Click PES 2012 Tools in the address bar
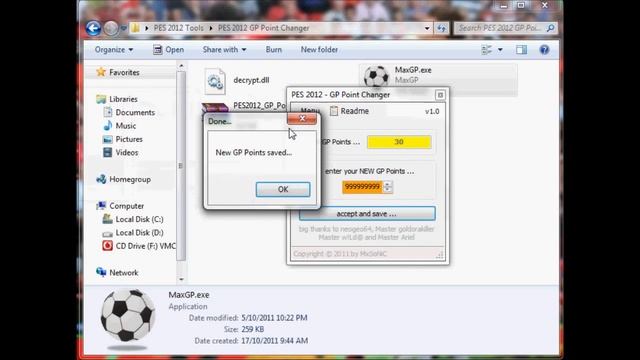 coord(178,28)
